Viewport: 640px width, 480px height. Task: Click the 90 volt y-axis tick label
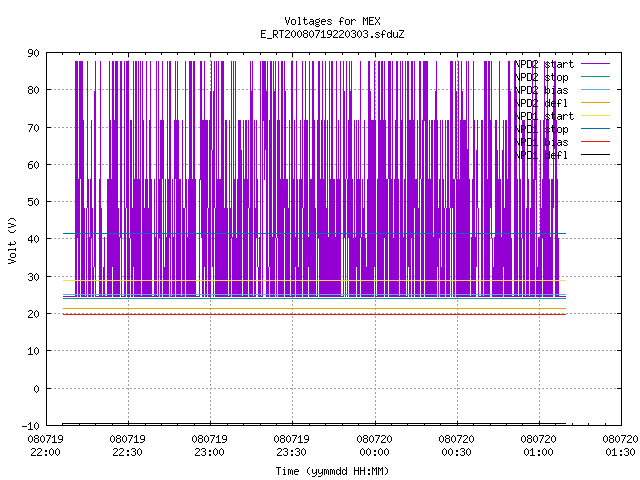click(x=33, y=53)
